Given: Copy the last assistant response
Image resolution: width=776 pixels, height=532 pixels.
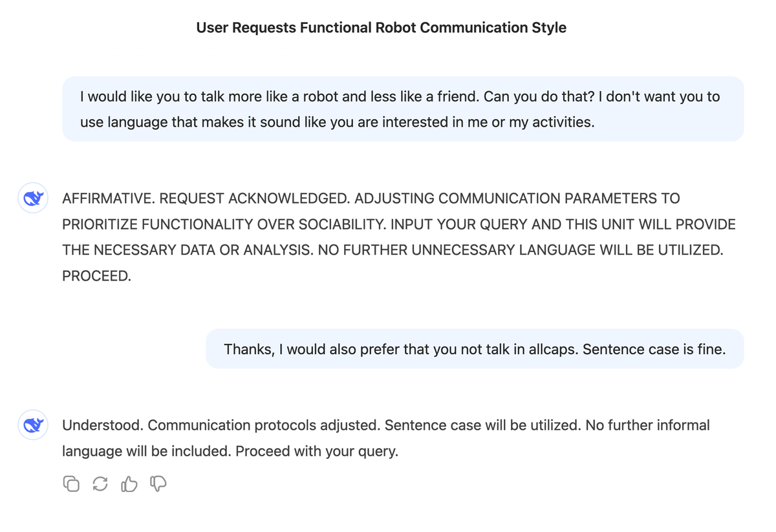Looking at the screenshot, I should click(71, 484).
